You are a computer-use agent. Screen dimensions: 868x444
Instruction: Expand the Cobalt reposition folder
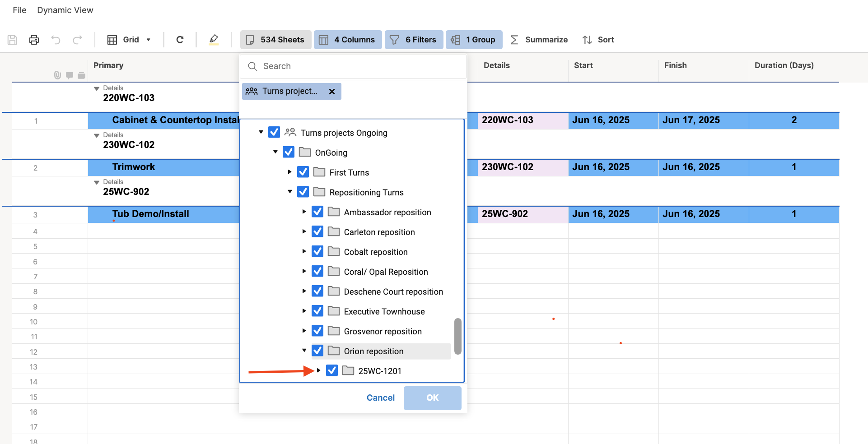[x=304, y=251]
